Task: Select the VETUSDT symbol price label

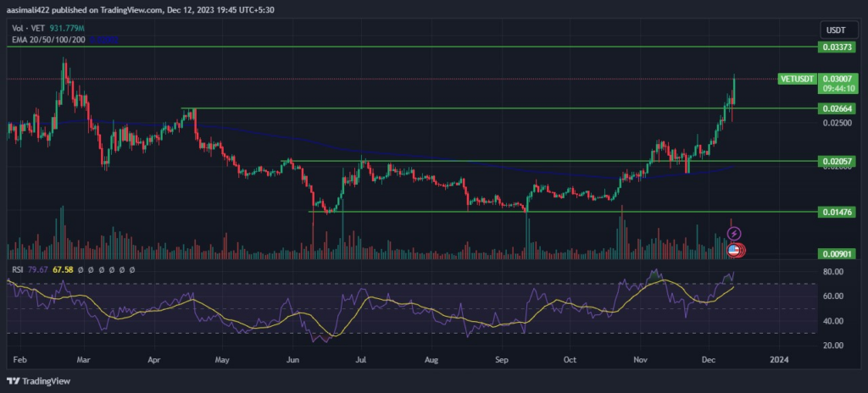Action: (x=797, y=79)
